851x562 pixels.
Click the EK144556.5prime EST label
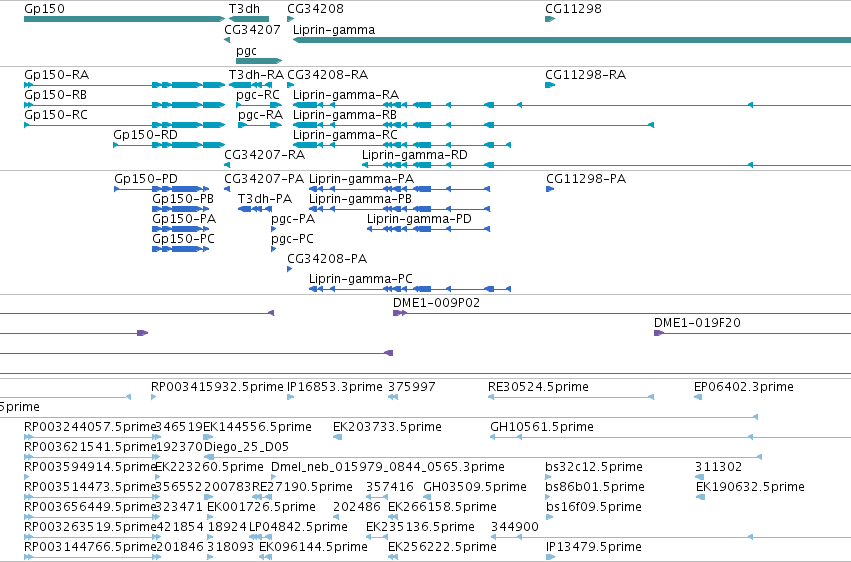[x=257, y=427]
